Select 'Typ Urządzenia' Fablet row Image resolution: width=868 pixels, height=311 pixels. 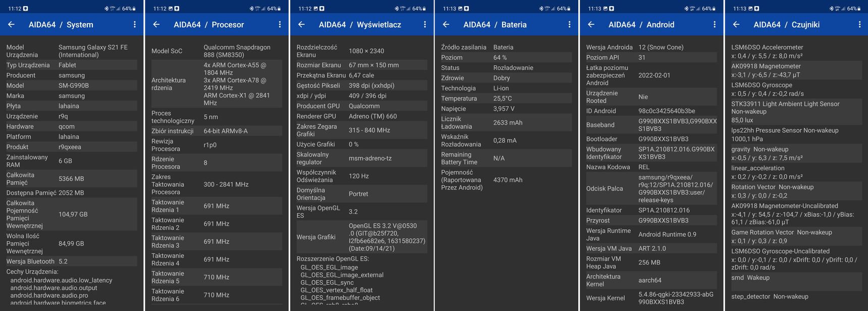coord(72,65)
